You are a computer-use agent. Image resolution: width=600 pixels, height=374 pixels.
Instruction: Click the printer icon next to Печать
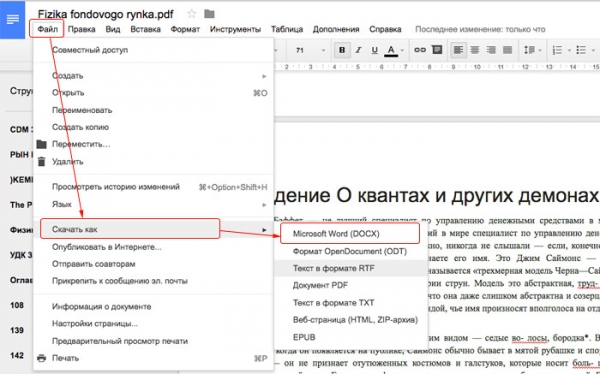[x=41, y=358]
